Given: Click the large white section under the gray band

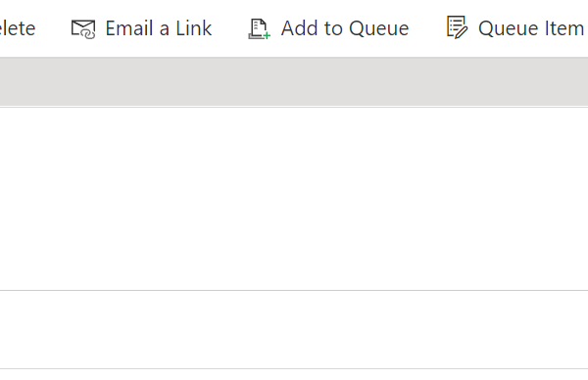Looking at the screenshot, I should 294,199.
